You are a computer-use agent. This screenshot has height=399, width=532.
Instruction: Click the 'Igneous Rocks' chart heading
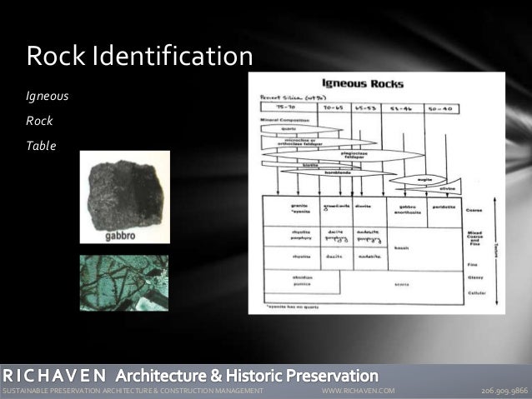[x=363, y=83]
